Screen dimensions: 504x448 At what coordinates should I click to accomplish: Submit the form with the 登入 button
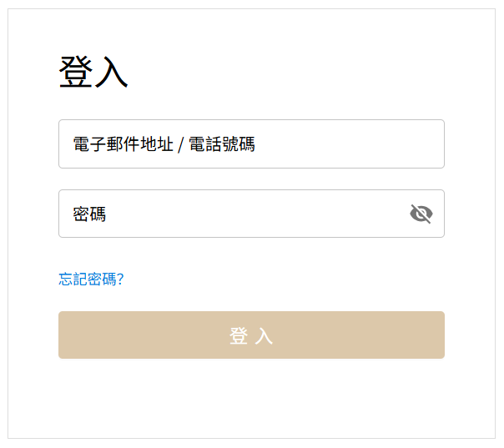click(251, 335)
